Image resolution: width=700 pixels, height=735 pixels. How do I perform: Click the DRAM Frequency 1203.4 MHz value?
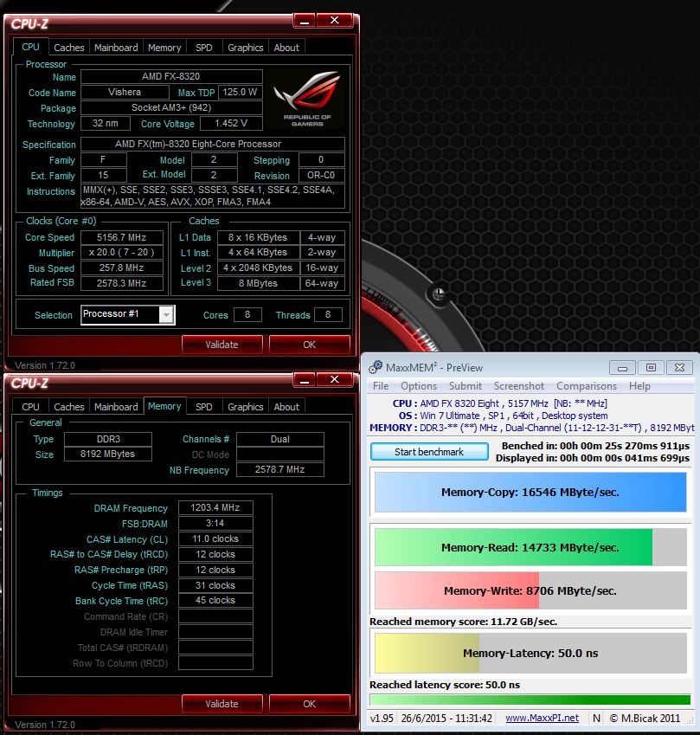[215, 507]
